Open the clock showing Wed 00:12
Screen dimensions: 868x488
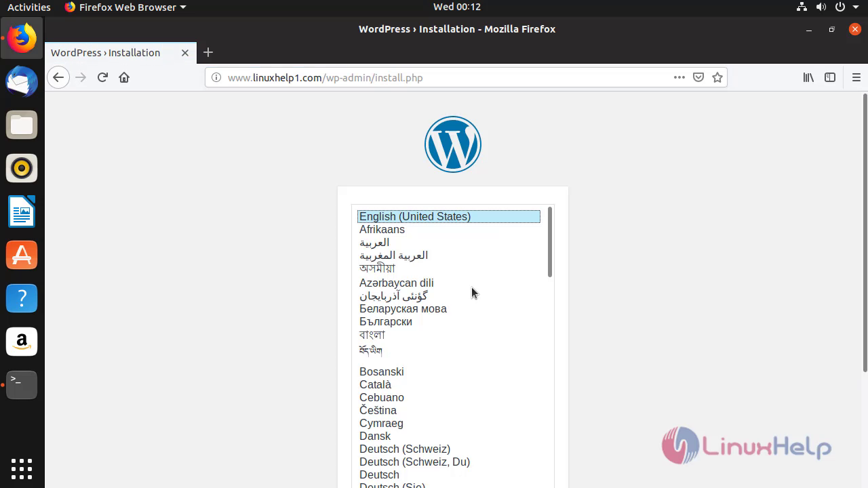pos(456,7)
